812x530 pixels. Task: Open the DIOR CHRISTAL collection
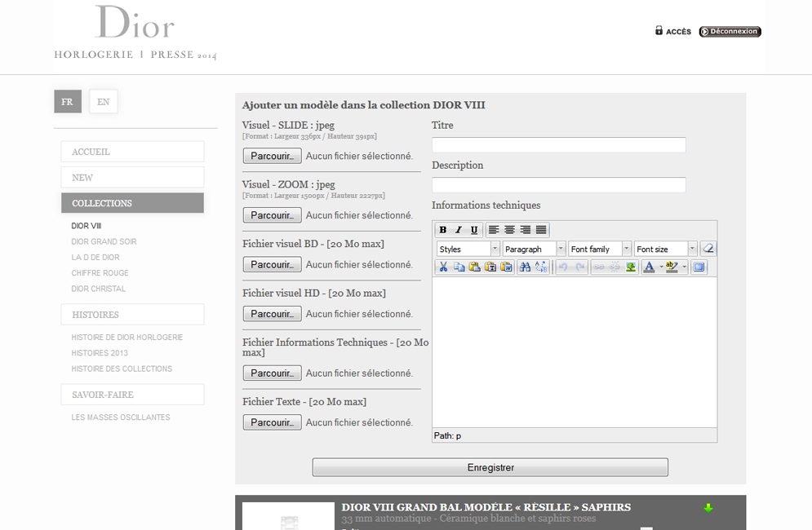[99, 289]
